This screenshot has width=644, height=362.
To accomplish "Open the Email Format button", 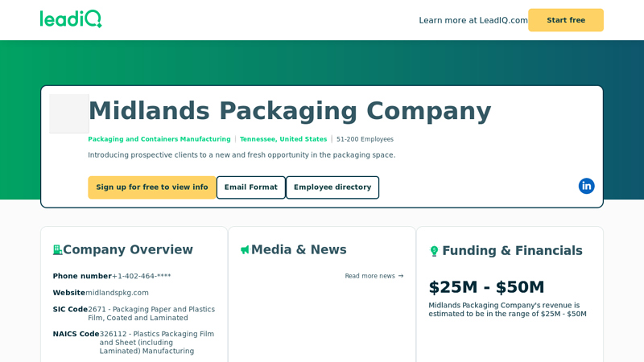I will 251,187.
